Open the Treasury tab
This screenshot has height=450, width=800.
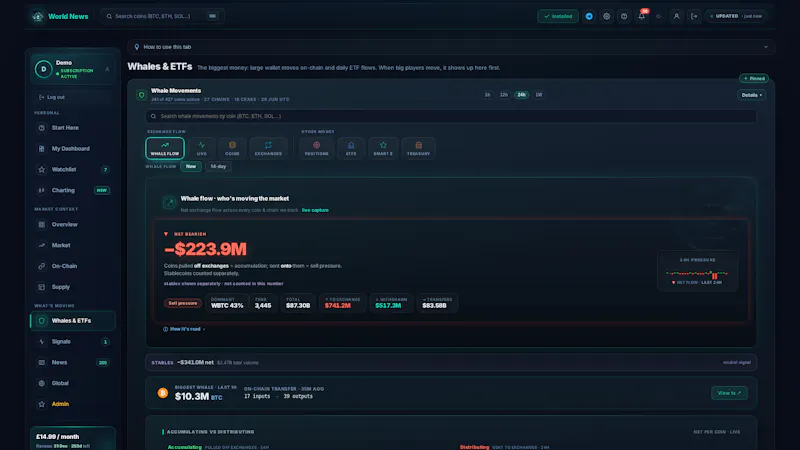pyautogui.click(x=418, y=148)
